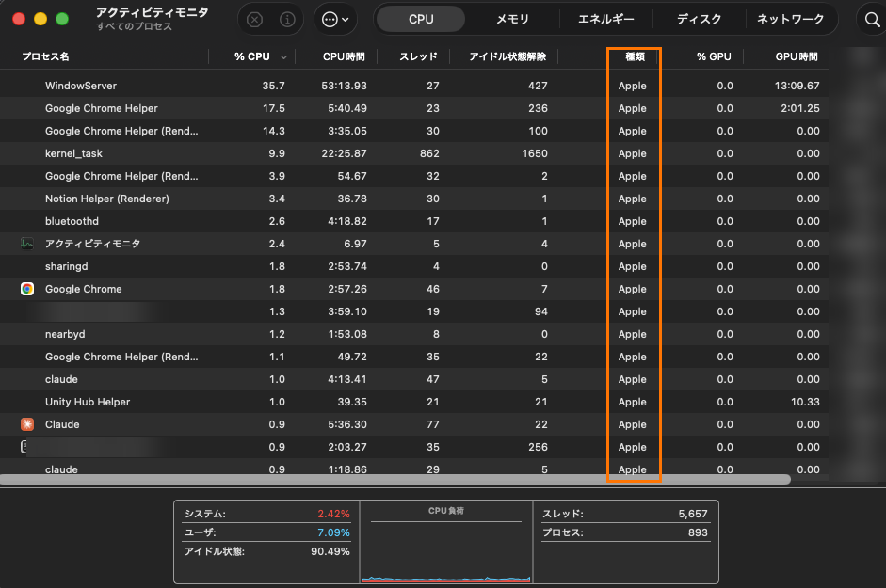886x588 pixels.
Task: Switch to the メモリ tab
Action: 512,20
